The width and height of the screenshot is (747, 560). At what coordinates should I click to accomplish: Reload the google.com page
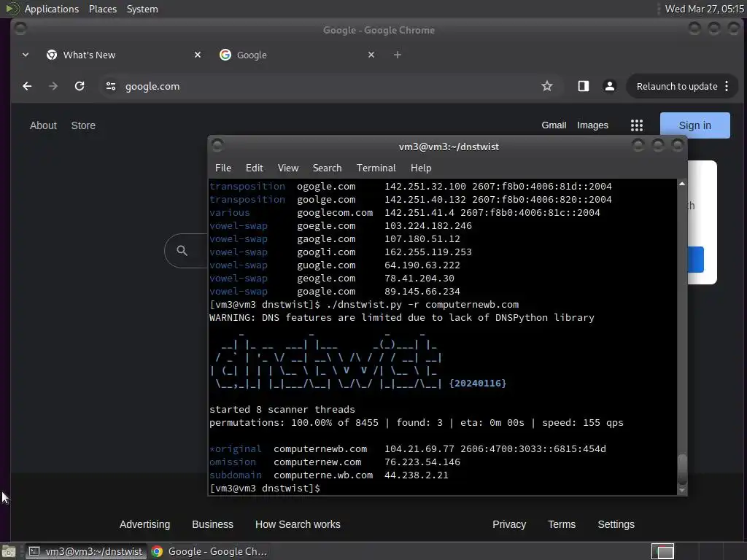(80, 86)
